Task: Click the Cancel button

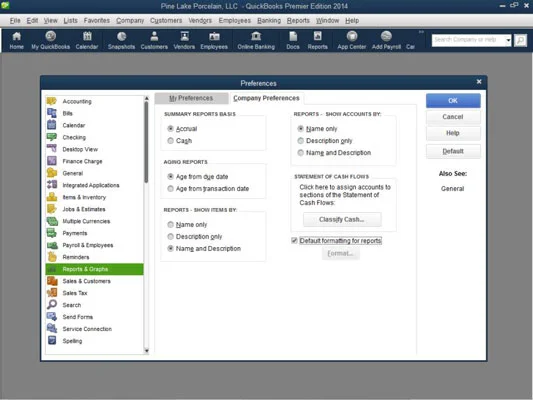Action: pos(453,117)
